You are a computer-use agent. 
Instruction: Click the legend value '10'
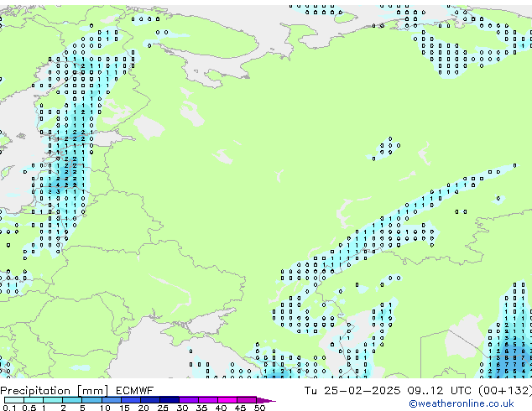pyautogui.click(x=105, y=408)
